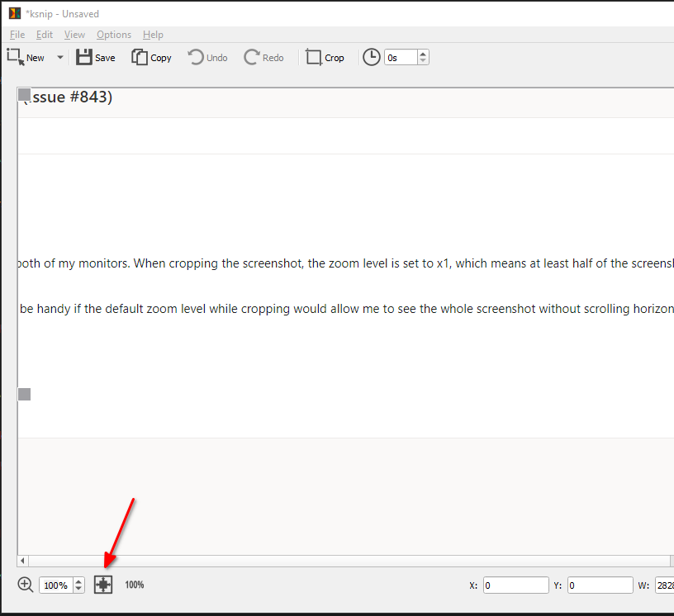
Task: Open the Help menu
Action: tap(153, 35)
